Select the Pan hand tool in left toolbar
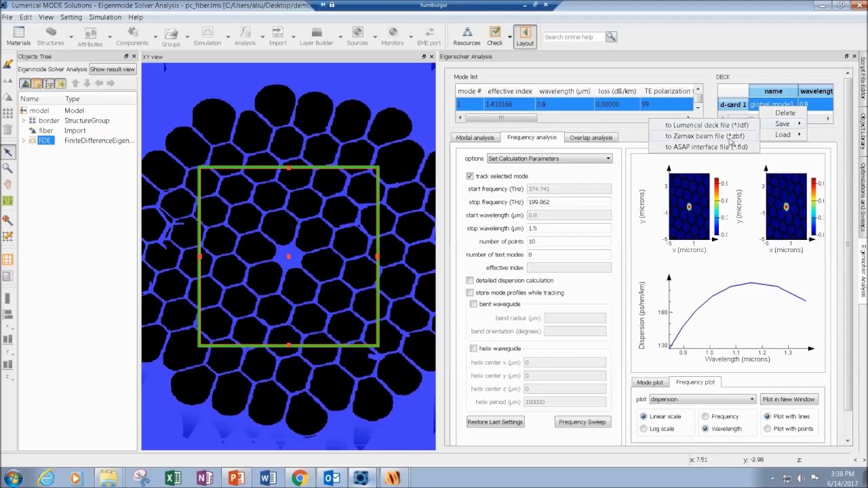Image resolution: width=868 pixels, height=488 pixels. click(x=7, y=184)
